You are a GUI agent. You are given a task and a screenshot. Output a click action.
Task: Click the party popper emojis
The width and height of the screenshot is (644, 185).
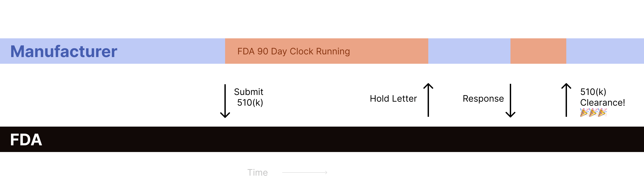594,113
